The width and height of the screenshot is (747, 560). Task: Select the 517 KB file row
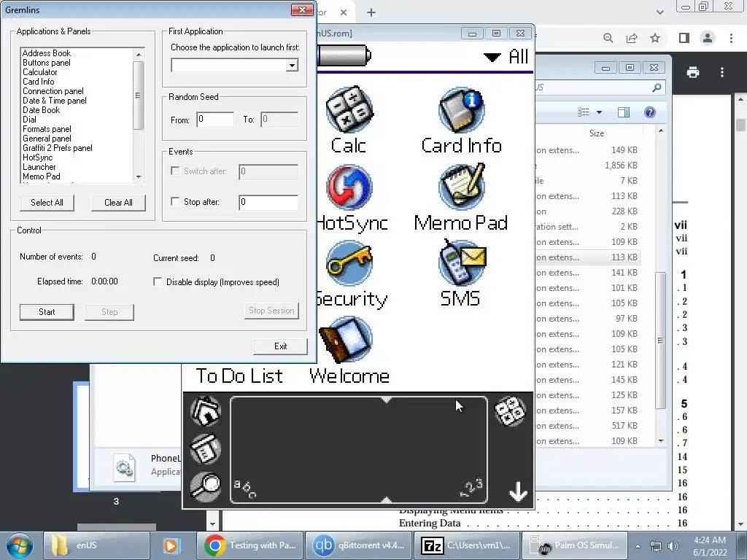588,426
